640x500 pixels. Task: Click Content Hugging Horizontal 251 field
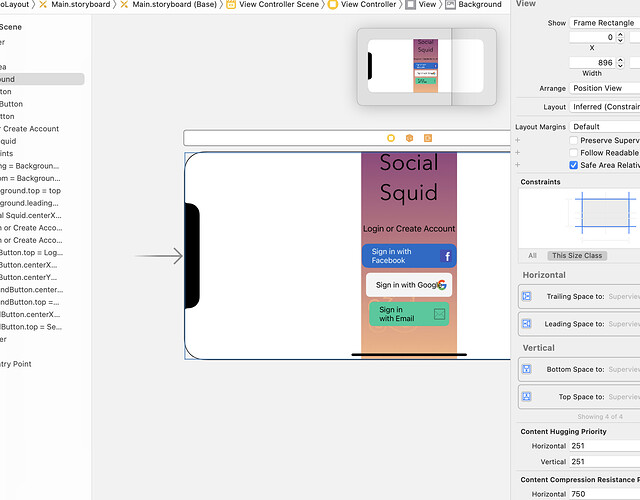point(604,446)
